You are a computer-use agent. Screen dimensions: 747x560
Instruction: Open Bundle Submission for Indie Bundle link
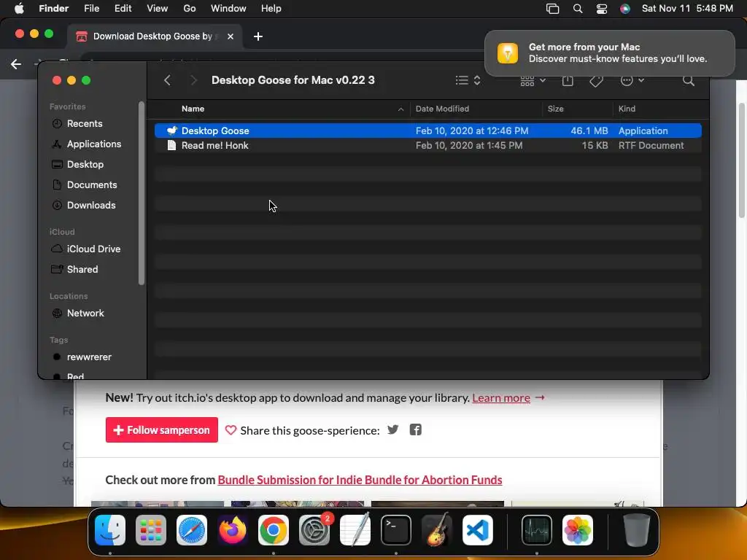[x=360, y=480]
